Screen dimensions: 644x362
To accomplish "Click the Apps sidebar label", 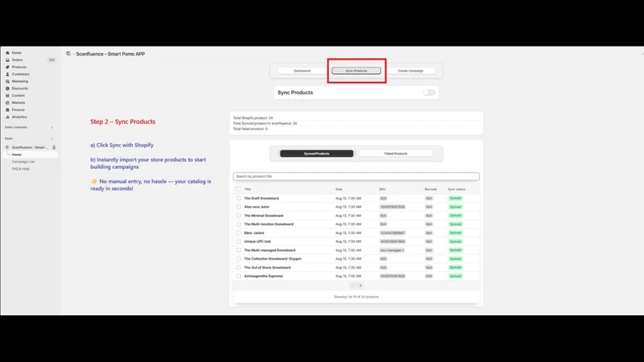I will pyautogui.click(x=9, y=138).
